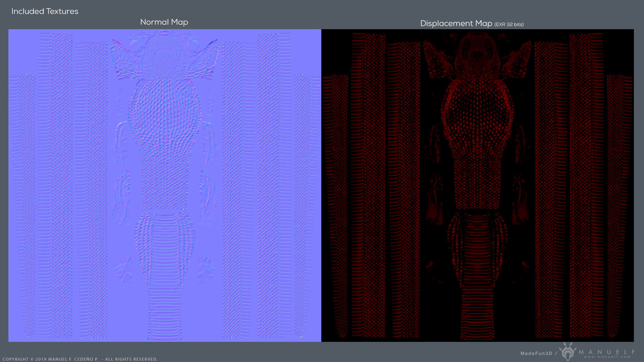Select the Displacement Map title label
Viewport: 644px width, 362px height.
coord(456,23)
